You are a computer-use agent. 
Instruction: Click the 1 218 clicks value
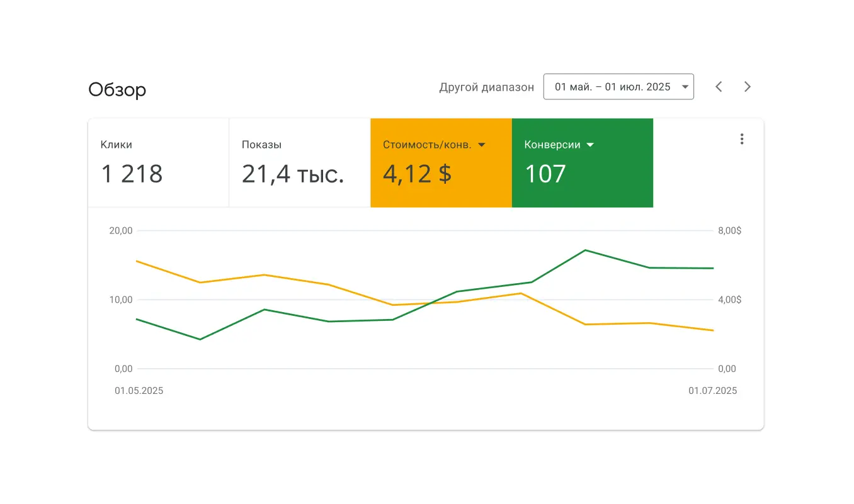pos(132,174)
